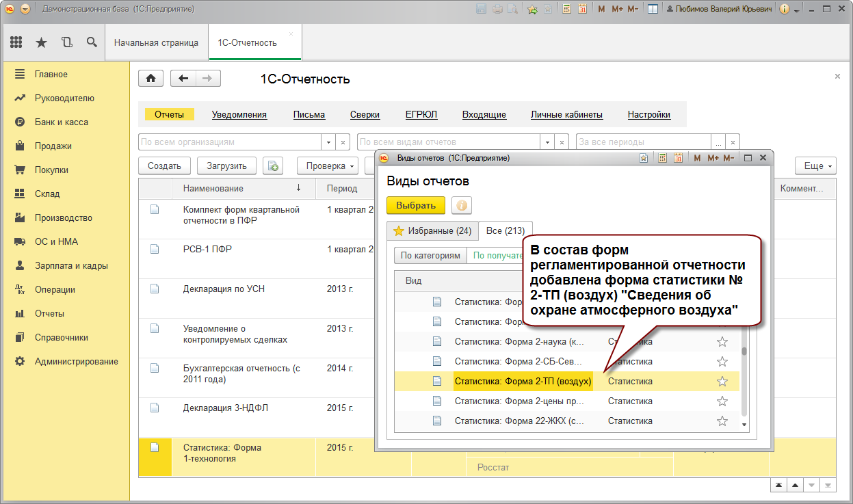Open the sections menu grid icon

pos(16,42)
